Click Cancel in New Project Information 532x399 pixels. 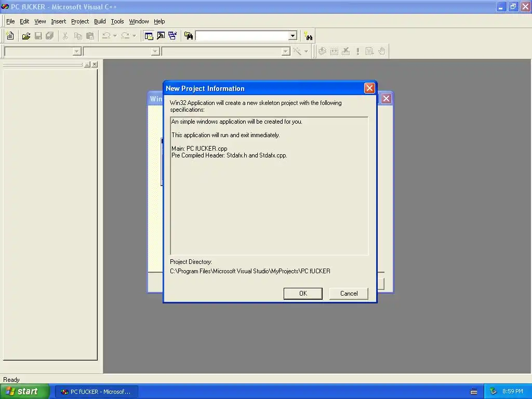(349, 294)
